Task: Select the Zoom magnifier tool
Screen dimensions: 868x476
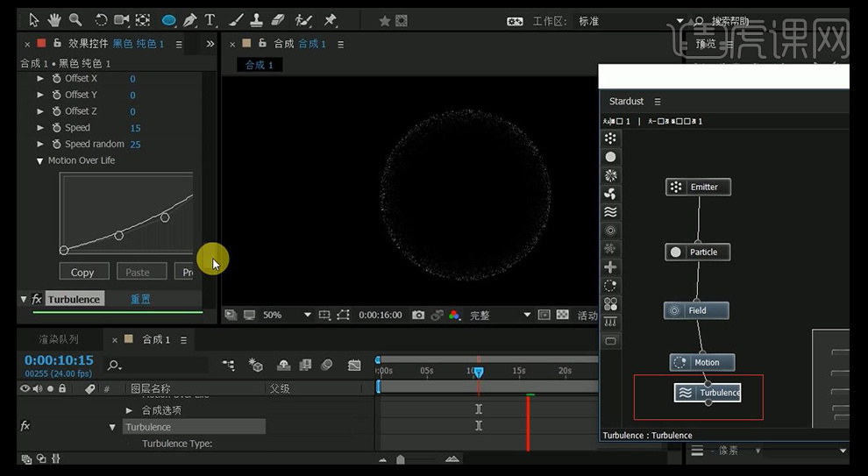Action: pos(75,19)
